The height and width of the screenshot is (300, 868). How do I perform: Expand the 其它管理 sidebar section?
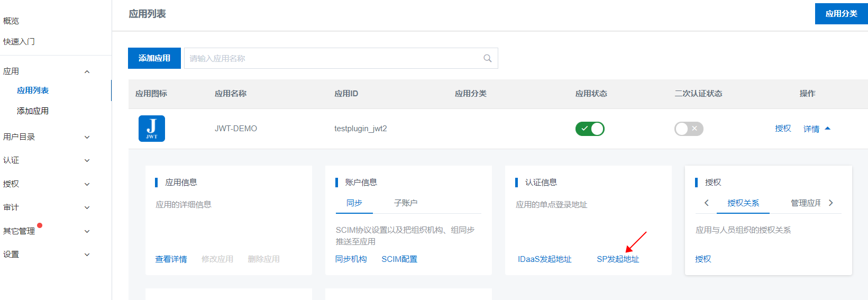87,231
